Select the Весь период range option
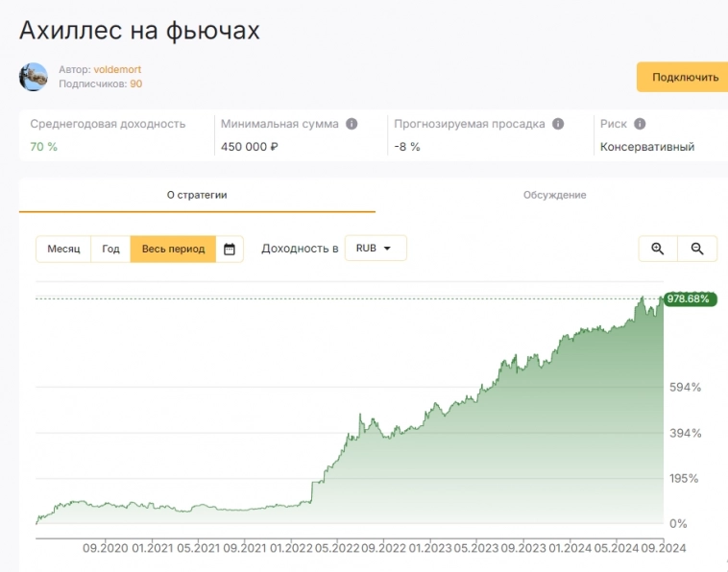 173,250
